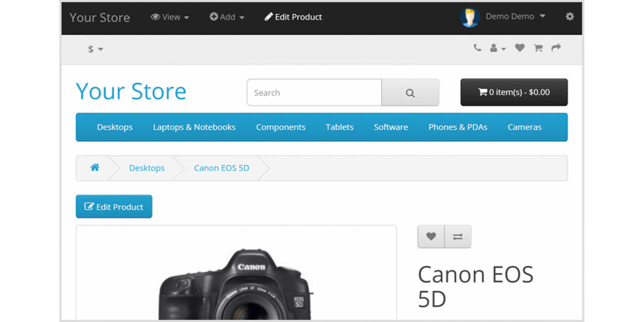Open the currency dollar dropdown
The width and height of the screenshot is (644, 322).
96,49
